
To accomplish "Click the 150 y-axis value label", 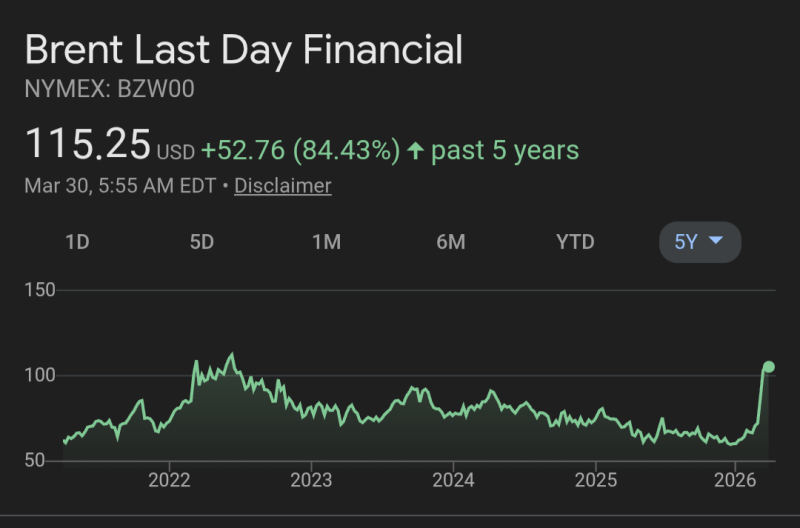I will [x=39, y=290].
